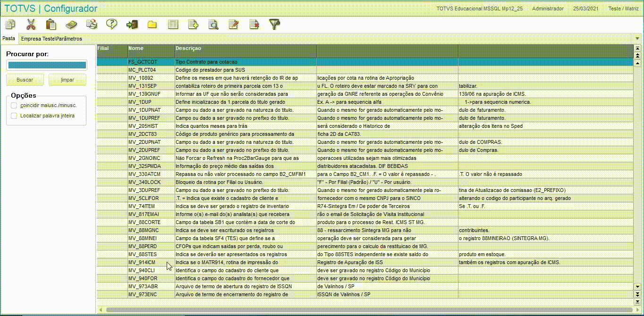Select the MV_325PMDA parameter row
The height and width of the screenshot is (316, 644).
364,166
